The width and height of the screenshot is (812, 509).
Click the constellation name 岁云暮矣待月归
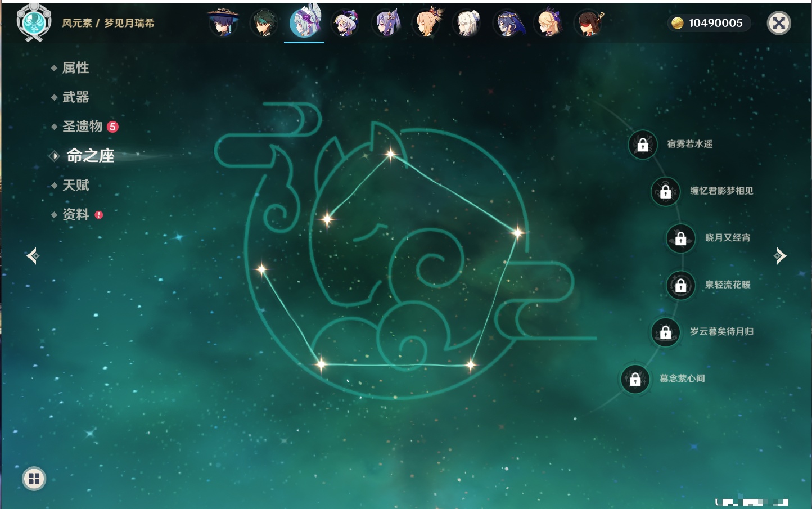721,331
